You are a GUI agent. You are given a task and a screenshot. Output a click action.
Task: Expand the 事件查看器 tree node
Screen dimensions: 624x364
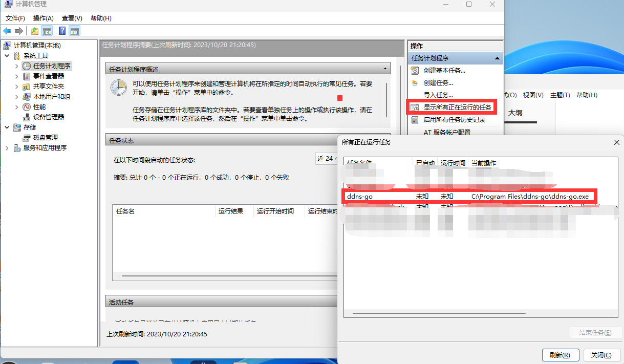[x=17, y=76]
